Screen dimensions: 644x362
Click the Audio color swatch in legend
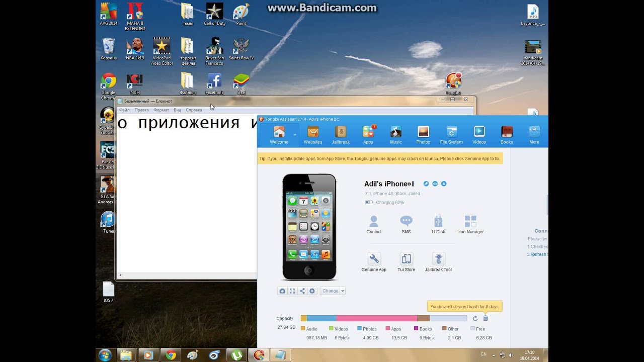click(303, 328)
